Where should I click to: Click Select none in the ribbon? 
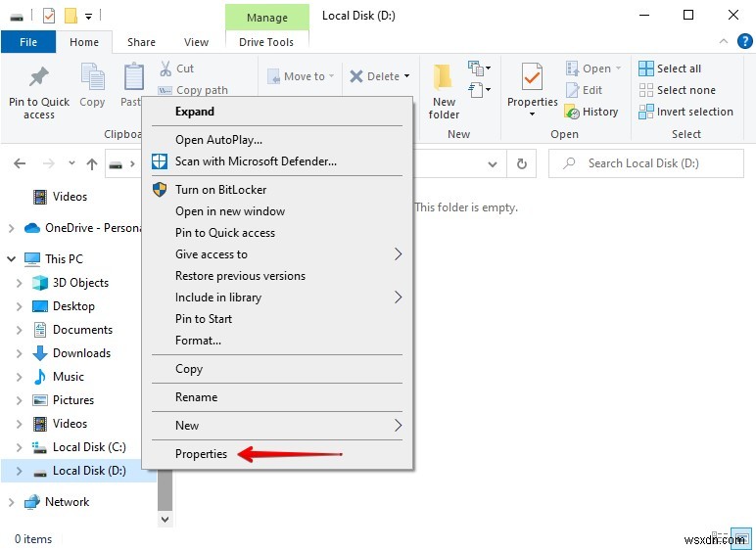[x=677, y=90]
